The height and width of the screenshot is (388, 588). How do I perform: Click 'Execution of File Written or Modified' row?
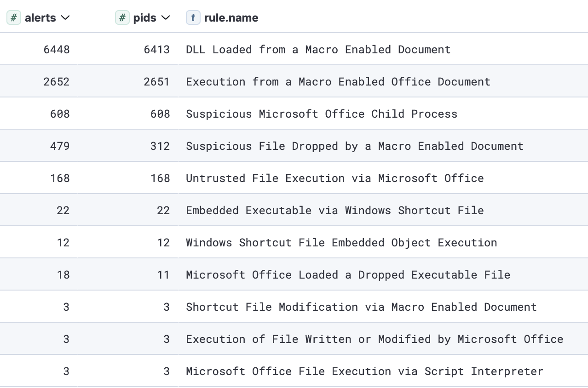pos(374,339)
